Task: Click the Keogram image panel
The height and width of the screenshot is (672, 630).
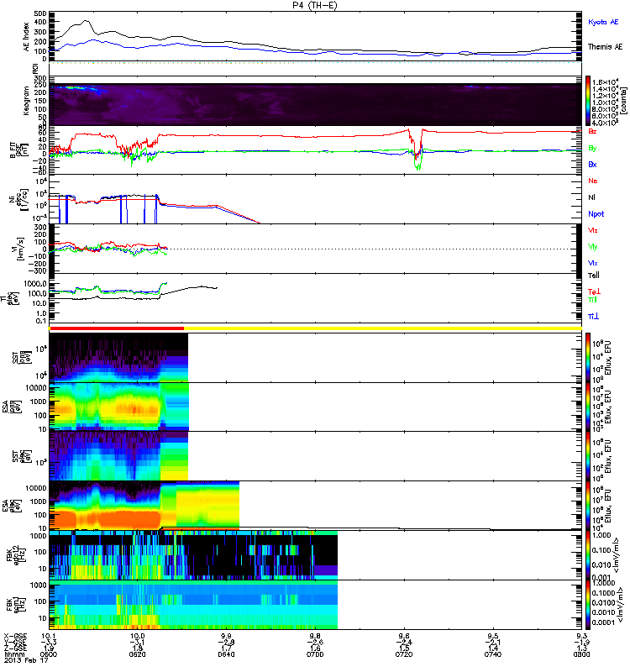Action: (316, 104)
